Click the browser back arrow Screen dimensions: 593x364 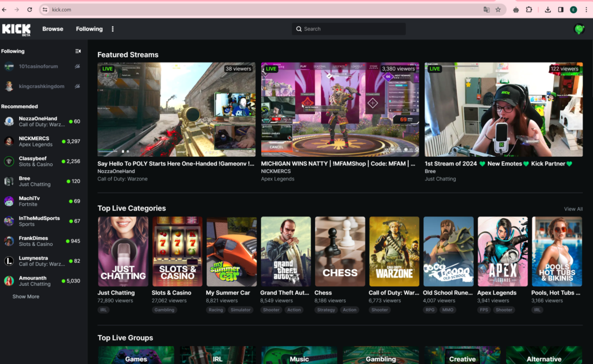[5, 10]
